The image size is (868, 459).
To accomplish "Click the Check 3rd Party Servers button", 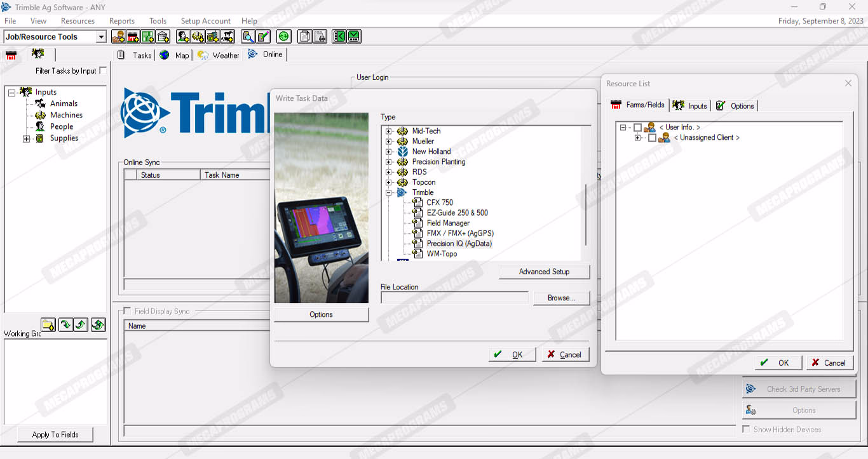I will click(x=799, y=389).
